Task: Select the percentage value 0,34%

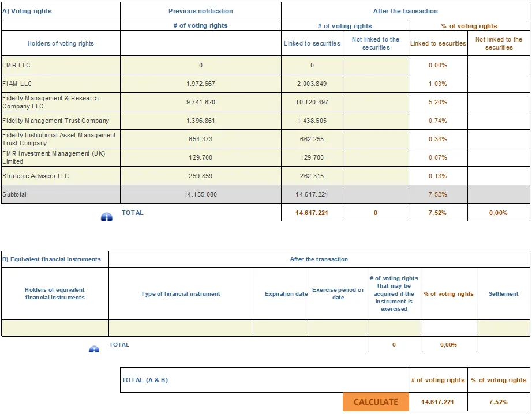Action: coord(438,139)
